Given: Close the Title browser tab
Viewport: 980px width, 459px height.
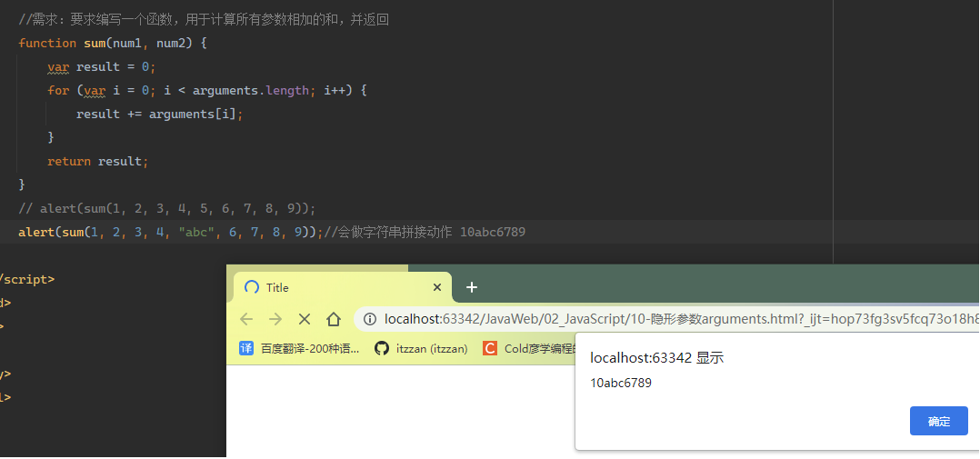Looking at the screenshot, I should pos(437,287).
